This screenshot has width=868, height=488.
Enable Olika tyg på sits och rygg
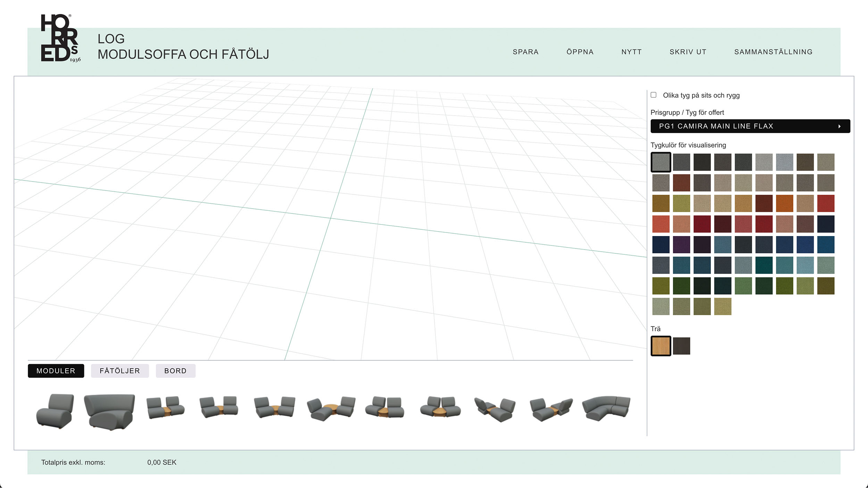click(x=653, y=95)
